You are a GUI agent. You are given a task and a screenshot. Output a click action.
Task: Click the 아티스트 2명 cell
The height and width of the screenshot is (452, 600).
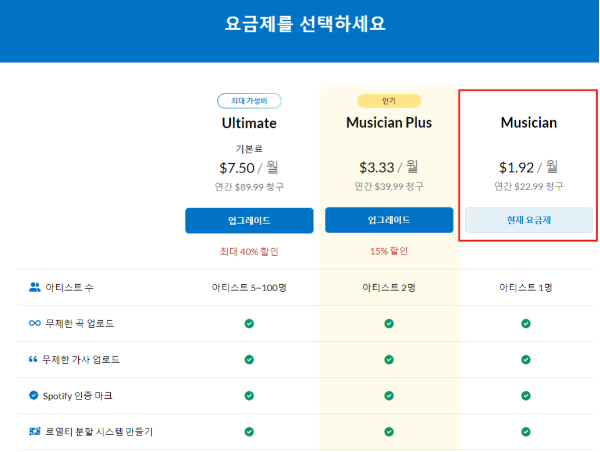click(389, 287)
